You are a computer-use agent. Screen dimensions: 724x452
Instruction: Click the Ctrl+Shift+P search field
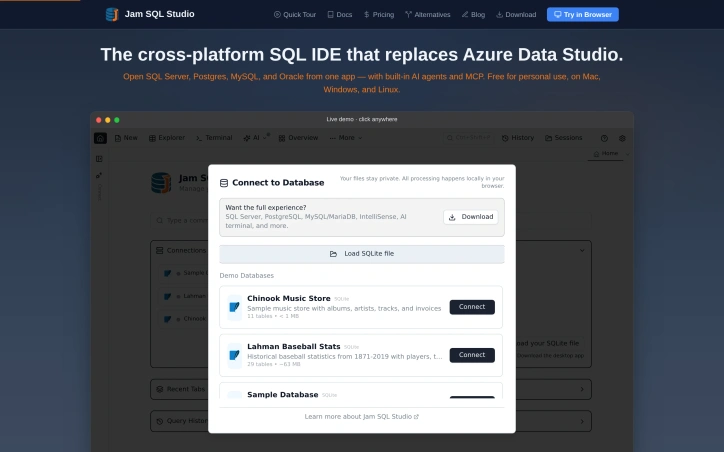(x=468, y=138)
